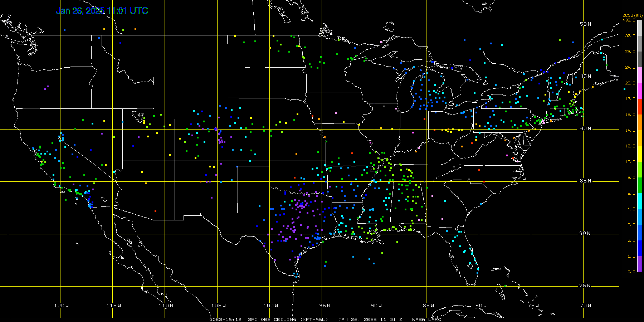This screenshot has height=322, width=644.
Task: Click the '4.0' legend value
Action: coord(631,209)
